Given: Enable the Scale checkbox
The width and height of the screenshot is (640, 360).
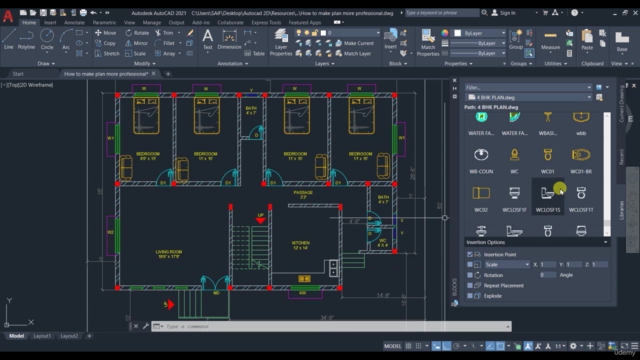Looking at the screenshot, I should coord(470,264).
